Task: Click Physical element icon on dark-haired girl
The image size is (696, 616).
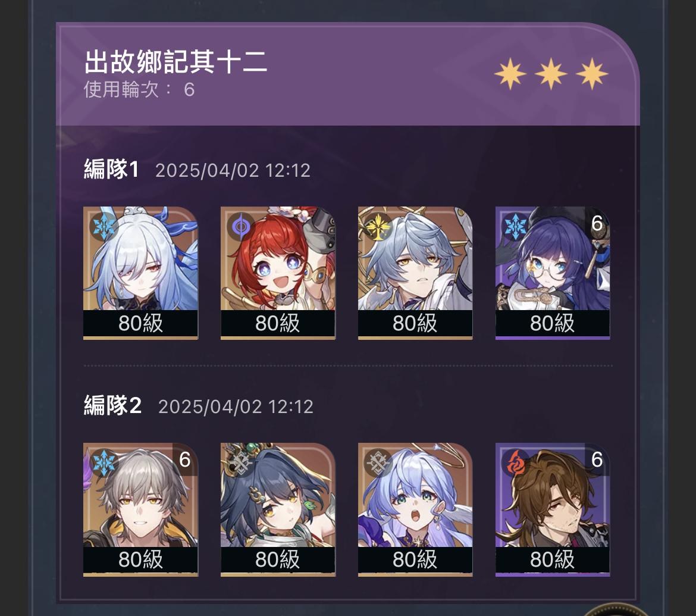Action: [240, 463]
